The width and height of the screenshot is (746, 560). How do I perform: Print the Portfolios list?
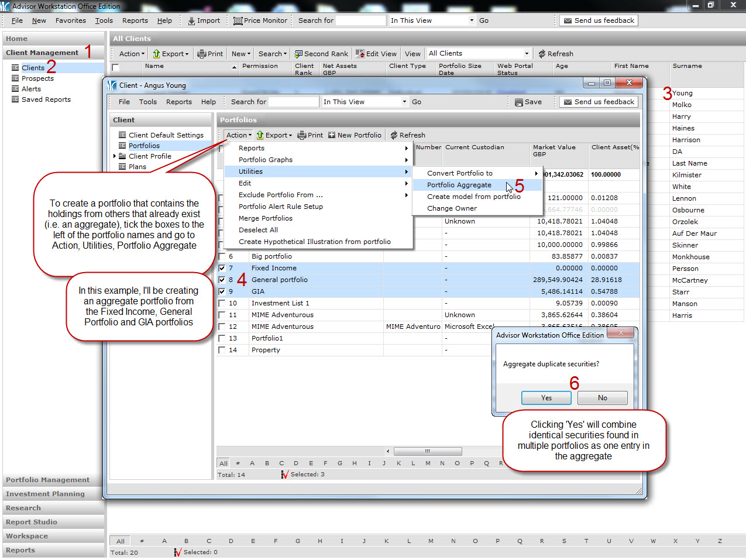pyautogui.click(x=302, y=135)
